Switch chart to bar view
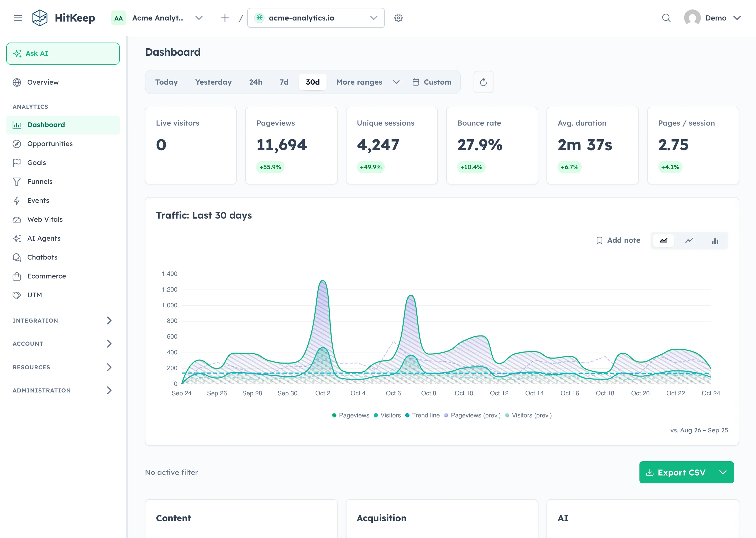The height and width of the screenshot is (538, 756). [x=715, y=241]
